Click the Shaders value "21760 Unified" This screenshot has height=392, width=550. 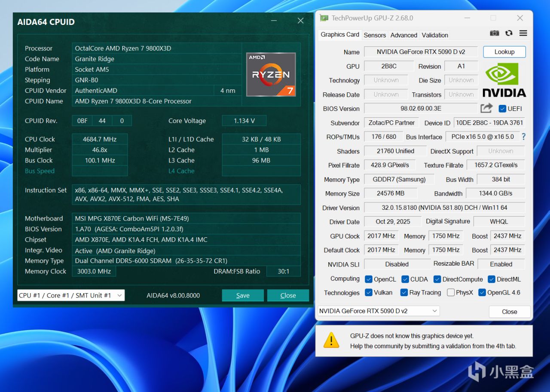point(395,151)
